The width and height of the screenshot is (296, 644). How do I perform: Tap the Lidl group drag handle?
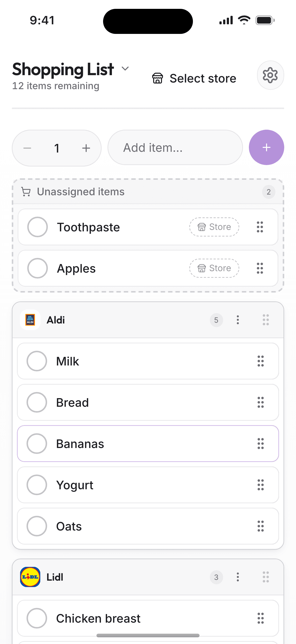tap(266, 577)
